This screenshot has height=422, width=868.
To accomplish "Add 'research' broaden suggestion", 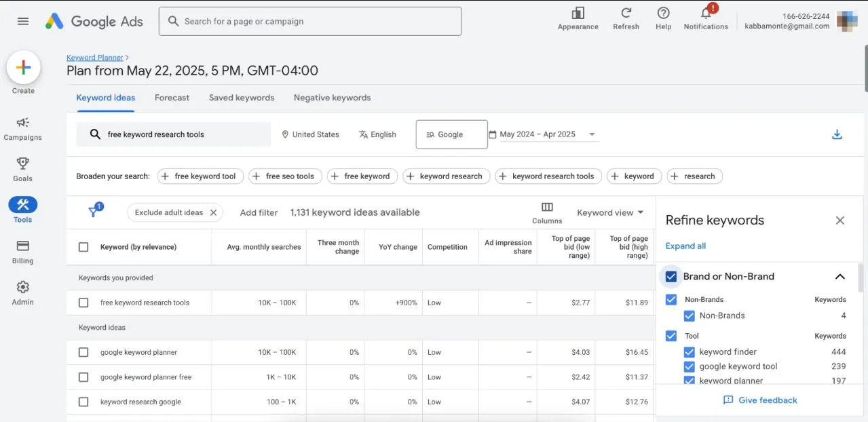I will tap(695, 176).
